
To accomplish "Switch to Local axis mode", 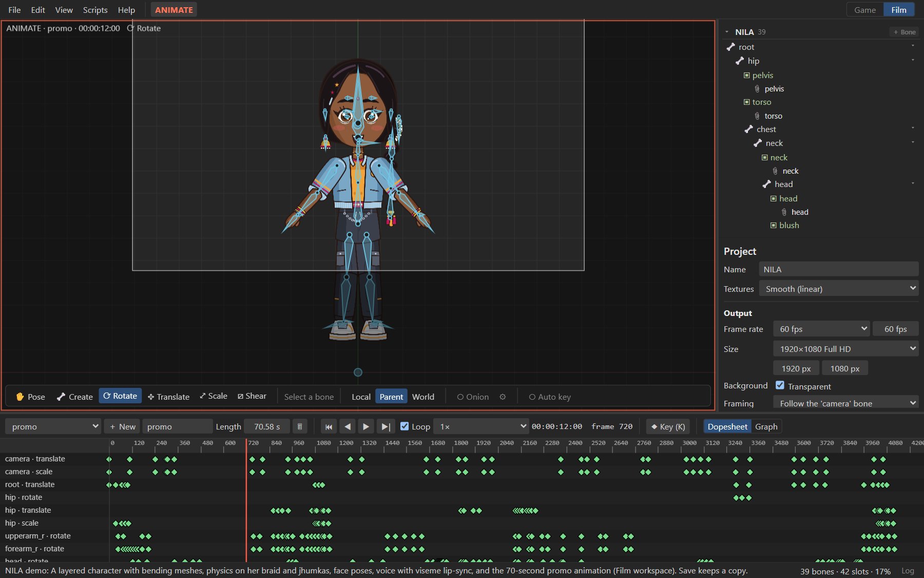I will (x=361, y=397).
